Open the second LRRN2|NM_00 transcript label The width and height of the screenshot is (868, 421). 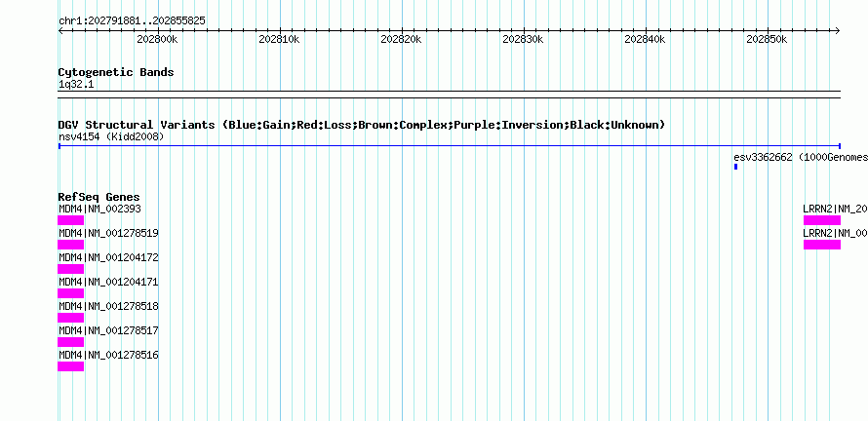click(836, 233)
